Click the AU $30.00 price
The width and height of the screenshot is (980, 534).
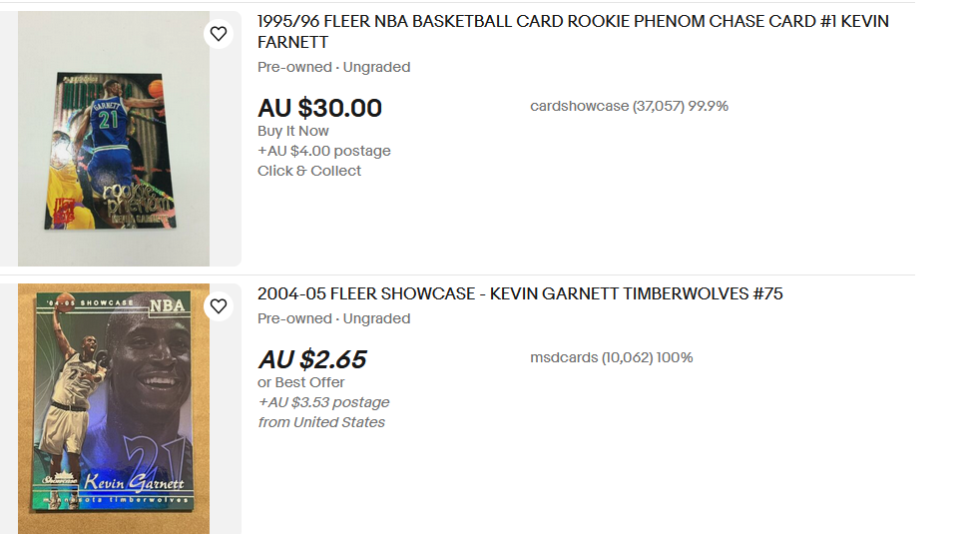pos(319,108)
